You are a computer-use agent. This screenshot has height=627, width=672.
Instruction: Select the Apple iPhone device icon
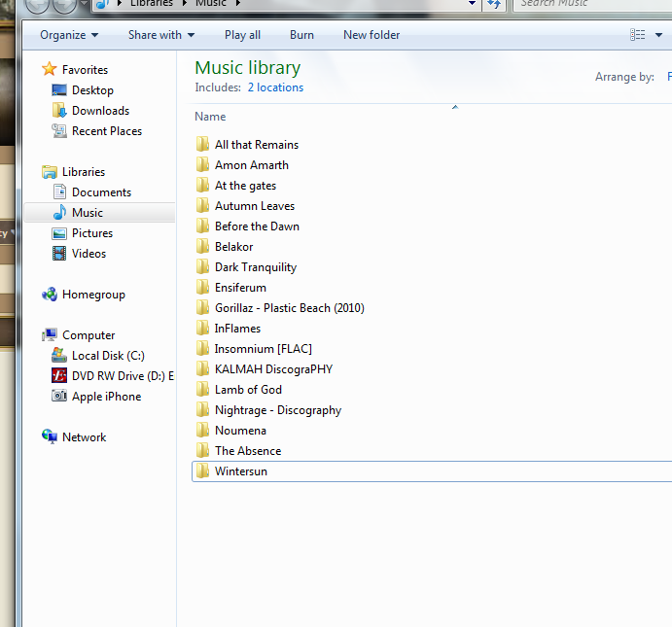[x=59, y=397]
